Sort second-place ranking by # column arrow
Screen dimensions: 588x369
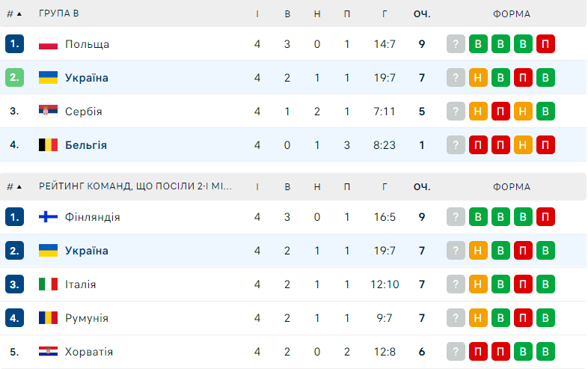pos(18,187)
